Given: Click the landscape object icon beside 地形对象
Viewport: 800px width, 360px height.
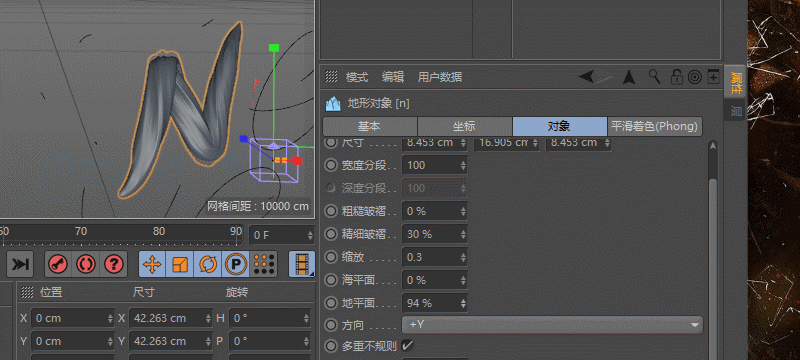Looking at the screenshot, I should 333,104.
